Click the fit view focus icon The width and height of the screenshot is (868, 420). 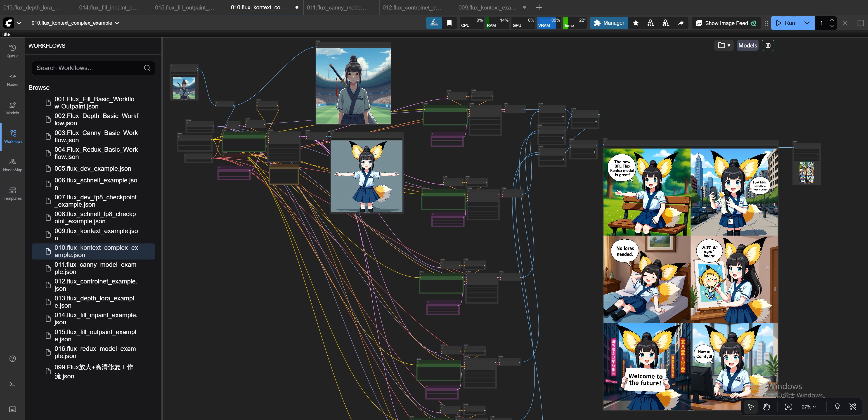tap(788, 407)
